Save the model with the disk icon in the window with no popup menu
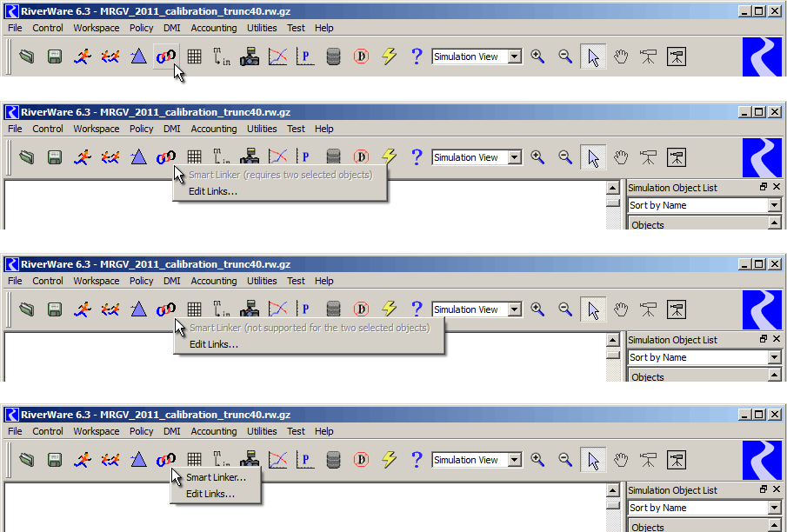This screenshot has width=787, height=532. tap(55, 57)
